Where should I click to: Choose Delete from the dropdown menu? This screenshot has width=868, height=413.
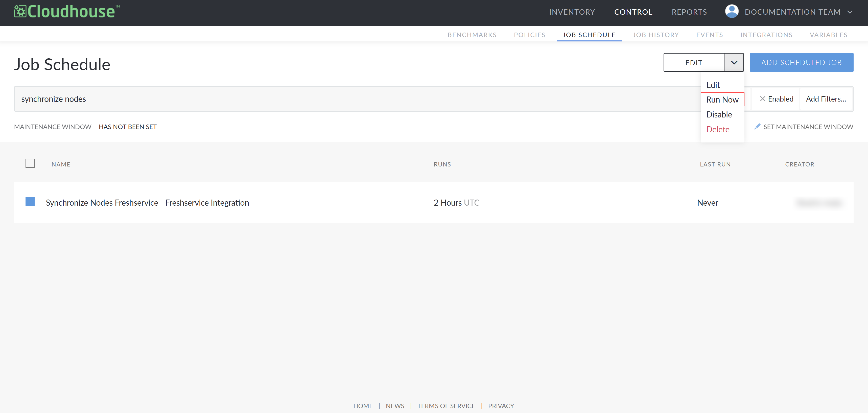tap(717, 129)
